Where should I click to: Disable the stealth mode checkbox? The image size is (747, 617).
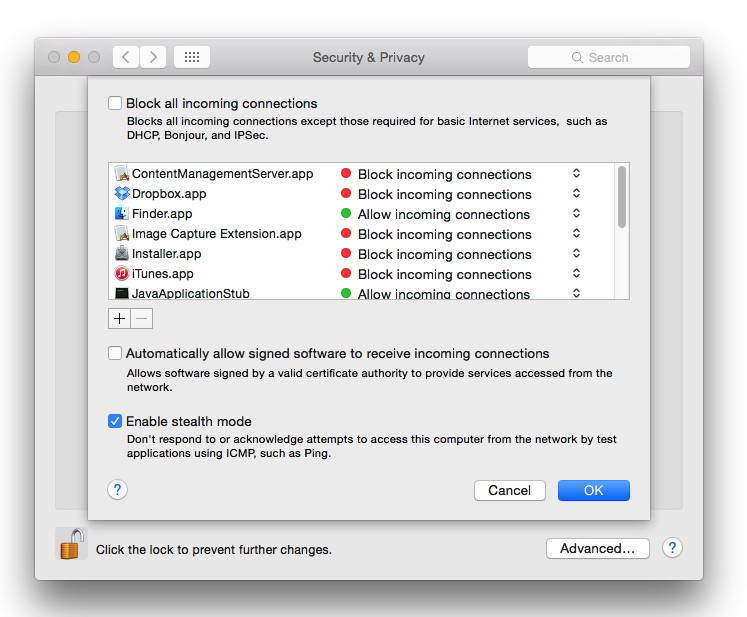point(115,421)
